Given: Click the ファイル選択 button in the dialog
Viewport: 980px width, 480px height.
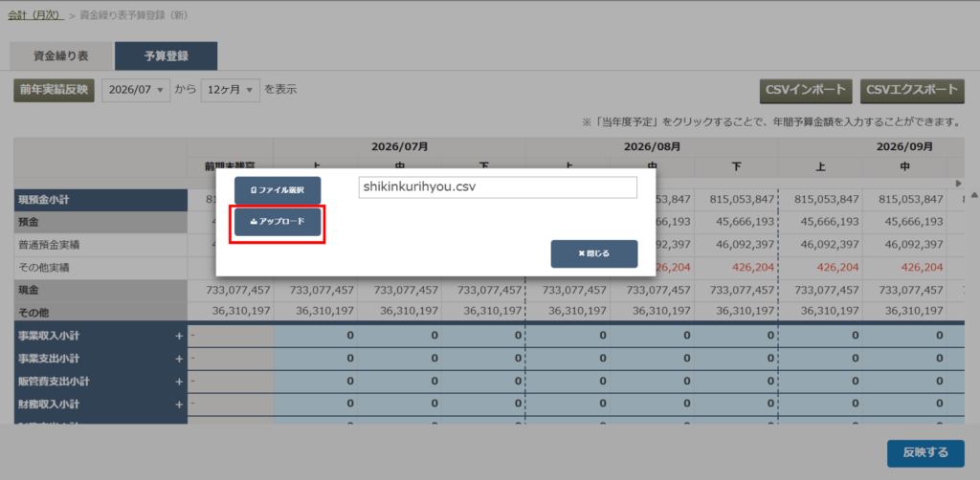Looking at the screenshot, I should tap(278, 189).
